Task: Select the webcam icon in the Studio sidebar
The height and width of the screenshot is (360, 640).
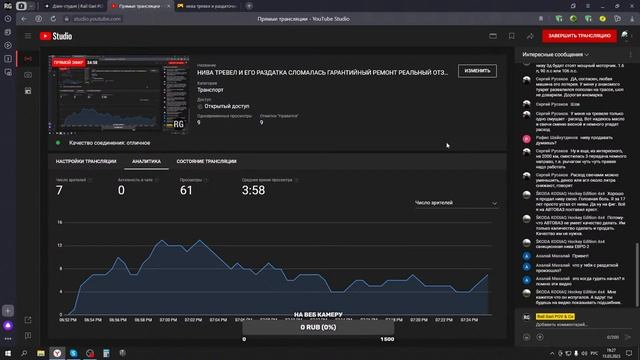Action: coord(28,75)
